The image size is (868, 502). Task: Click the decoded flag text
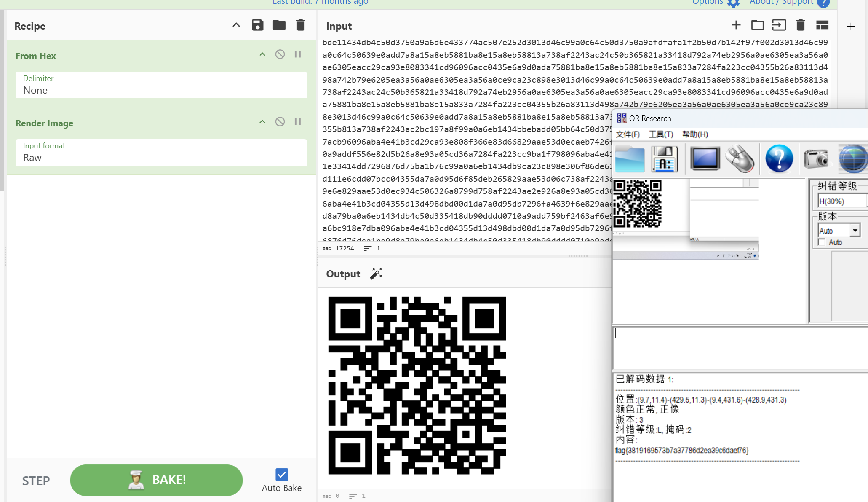coord(682,451)
